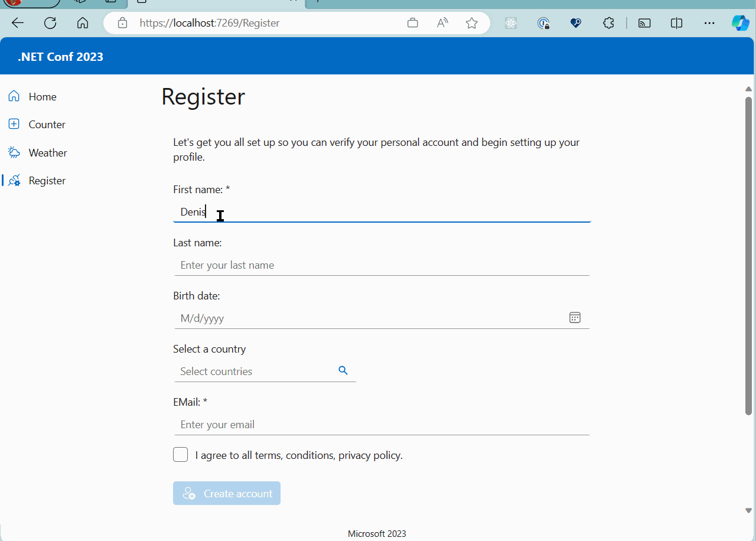Navigate to Register menu item
756x541 pixels.
(x=47, y=180)
